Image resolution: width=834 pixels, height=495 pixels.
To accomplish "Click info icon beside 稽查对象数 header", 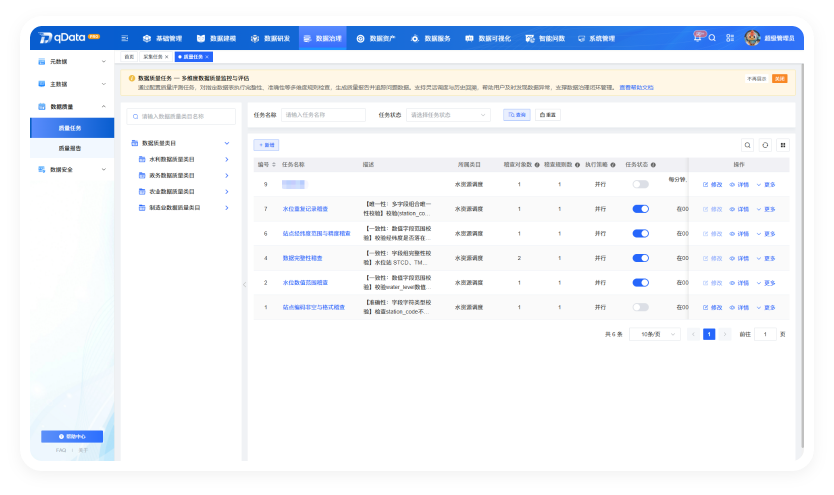I will coord(537,165).
